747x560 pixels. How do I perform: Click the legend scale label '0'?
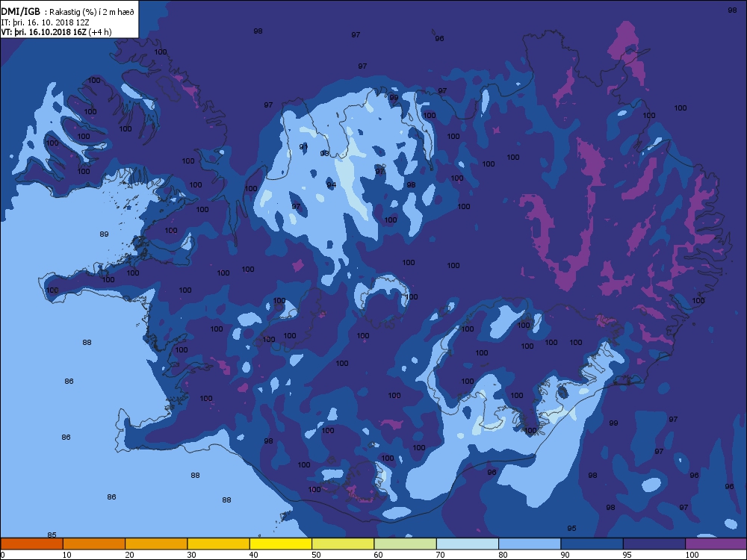click(3, 555)
